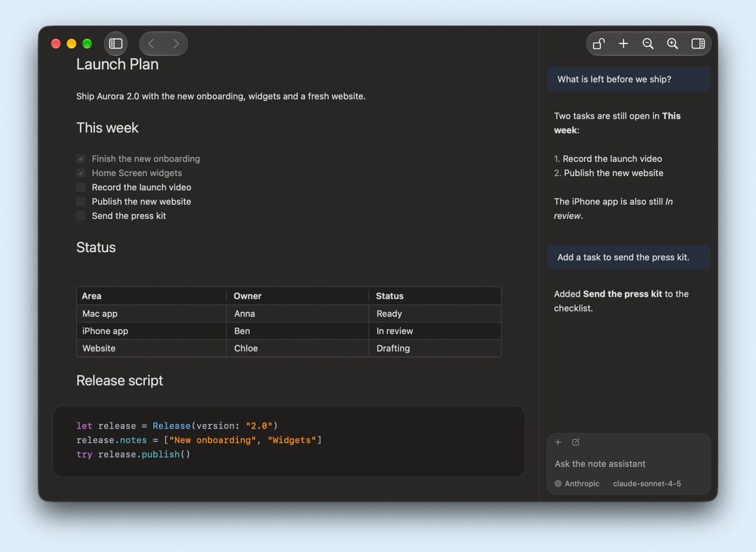Select the 'Website' table cell
This screenshot has height=552, width=756.
click(x=151, y=348)
